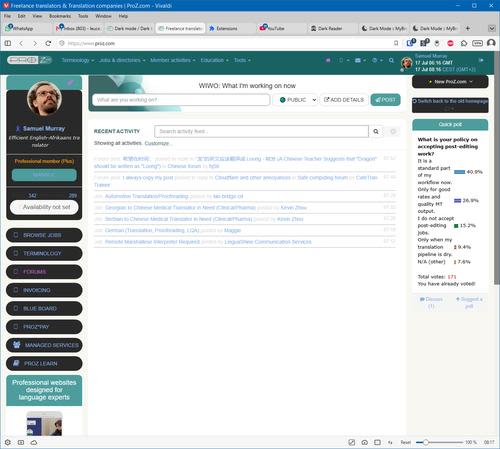
Task: Open activity feed settings gear
Action: coord(393,131)
